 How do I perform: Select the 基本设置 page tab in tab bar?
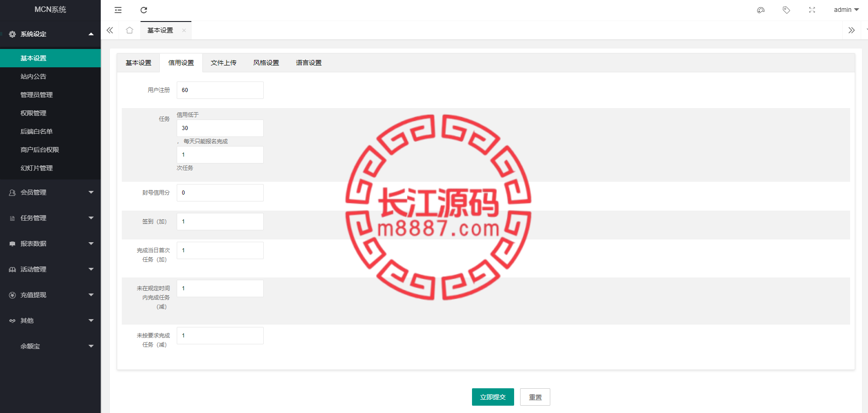(160, 30)
